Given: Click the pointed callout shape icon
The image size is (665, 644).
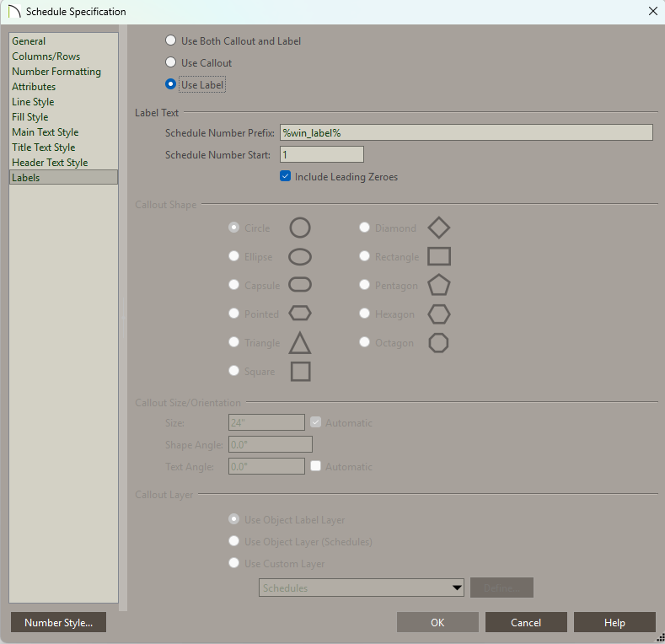Looking at the screenshot, I should click(x=300, y=314).
